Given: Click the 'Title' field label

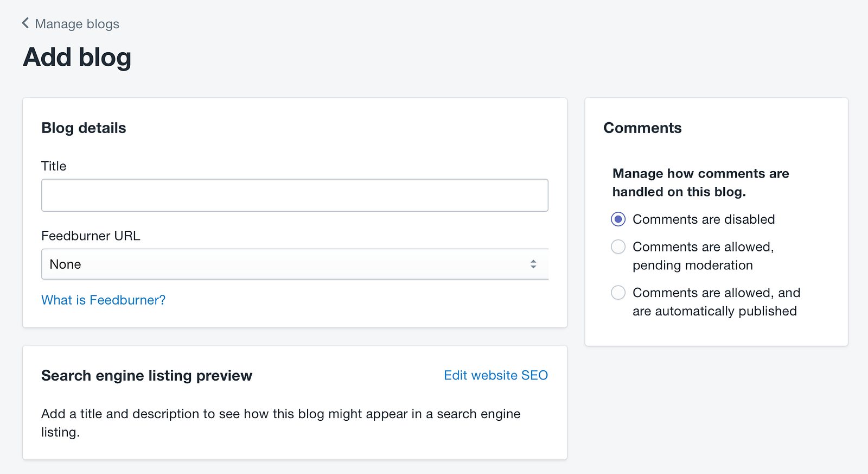Looking at the screenshot, I should pos(54,166).
